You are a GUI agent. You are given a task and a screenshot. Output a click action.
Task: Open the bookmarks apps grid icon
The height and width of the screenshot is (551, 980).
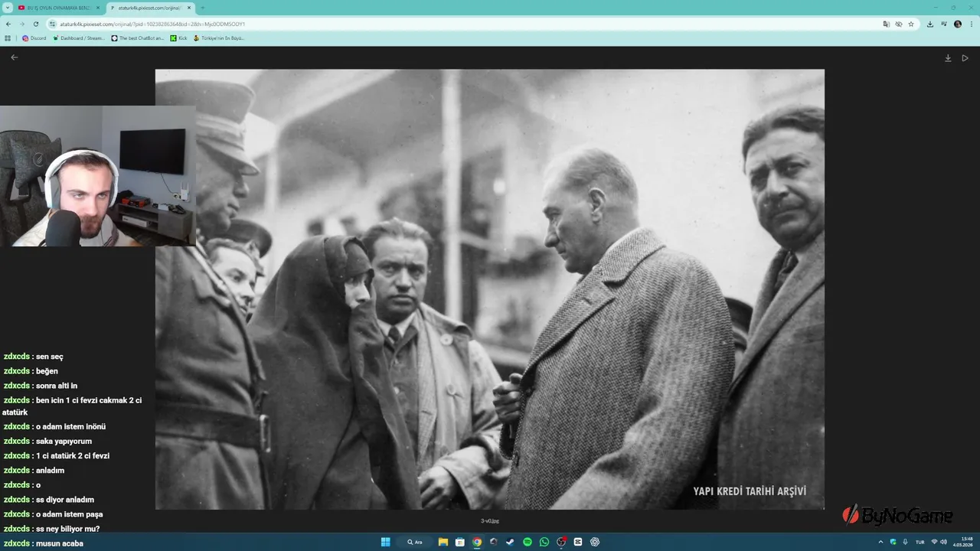[x=8, y=37]
